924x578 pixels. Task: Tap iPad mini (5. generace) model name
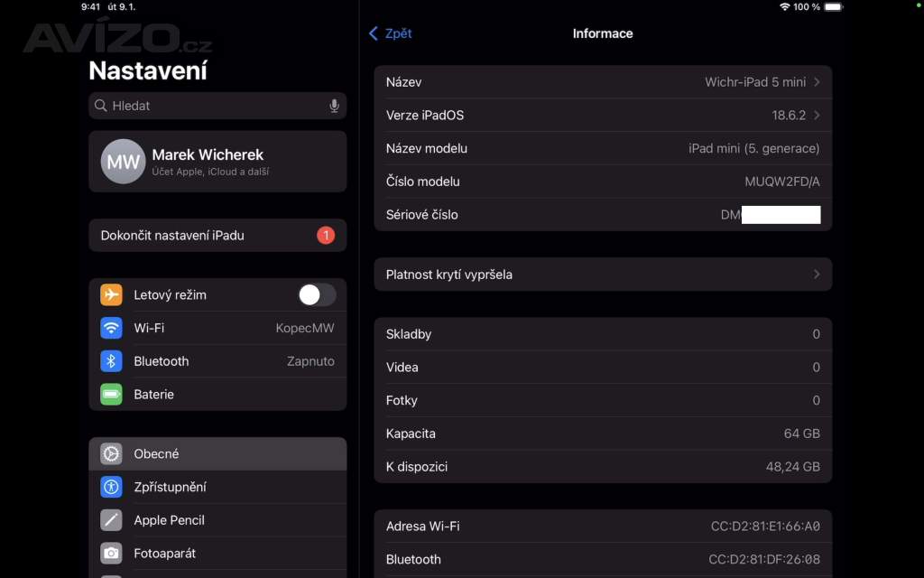pyautogui.click(x=753, y=148)
